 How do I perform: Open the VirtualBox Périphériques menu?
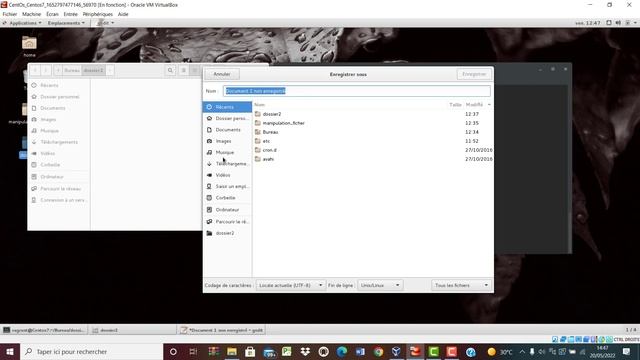click(98, 14)
